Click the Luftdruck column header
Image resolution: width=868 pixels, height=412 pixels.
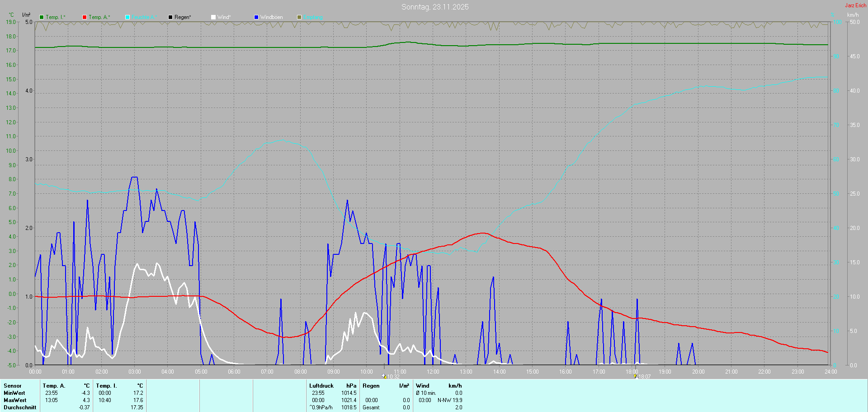[321, 386]
